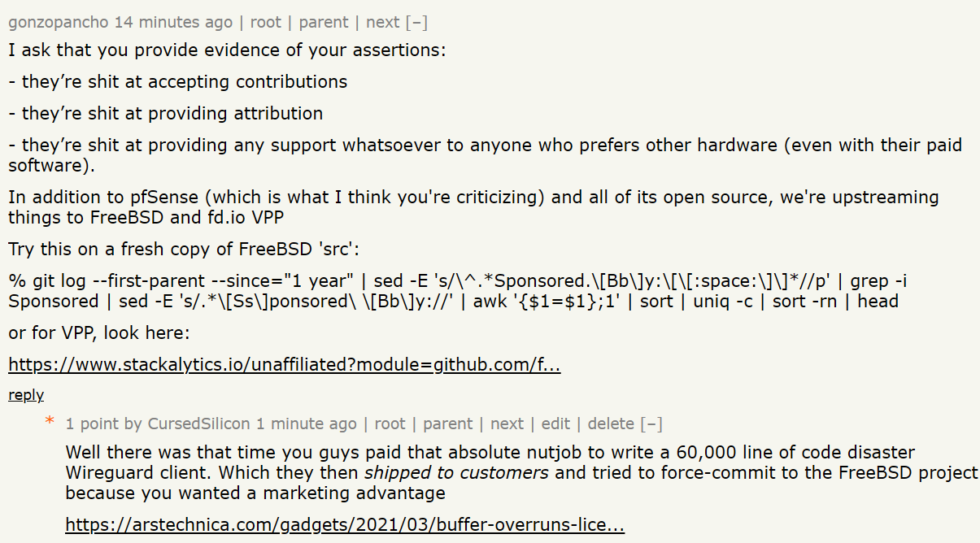Collapse gonzopancho's comment with [–] toggle
Image resolution: width=980 pixels, height=543 pixels.
416,23
